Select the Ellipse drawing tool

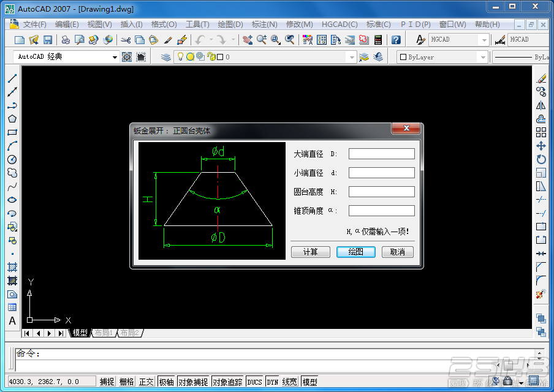coord(12,200)
